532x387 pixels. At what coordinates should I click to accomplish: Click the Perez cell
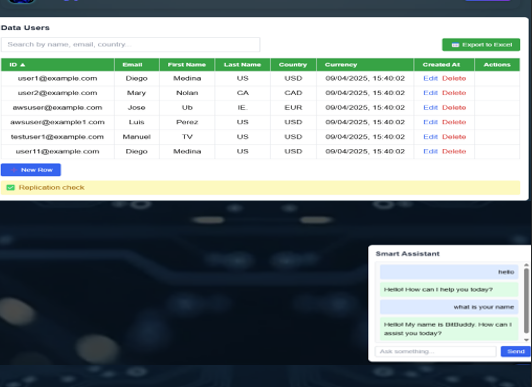(x=187, y=122)
